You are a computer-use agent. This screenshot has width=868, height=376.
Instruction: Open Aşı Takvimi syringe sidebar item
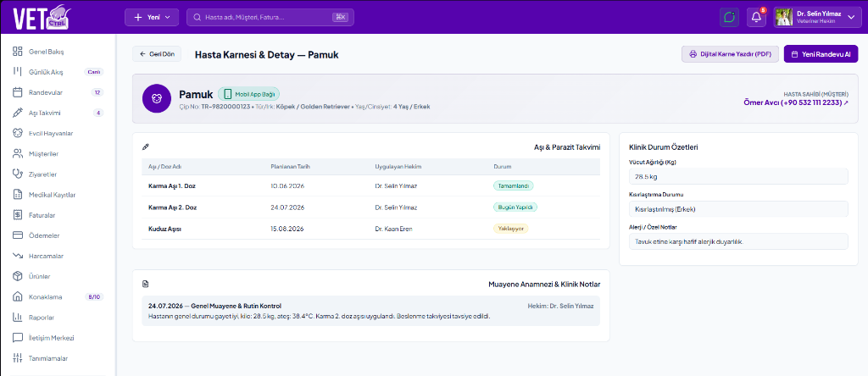click(x=58, y=113)
